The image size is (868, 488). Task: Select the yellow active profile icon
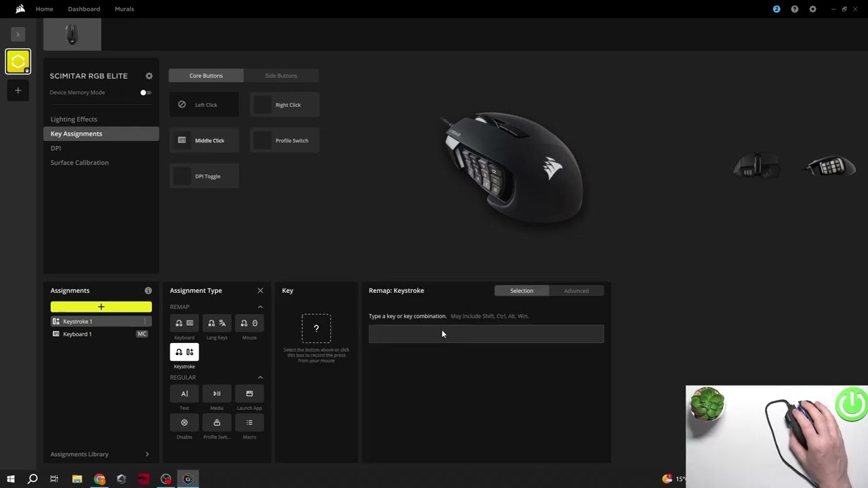pyautogui.click(x=18, y=62)
